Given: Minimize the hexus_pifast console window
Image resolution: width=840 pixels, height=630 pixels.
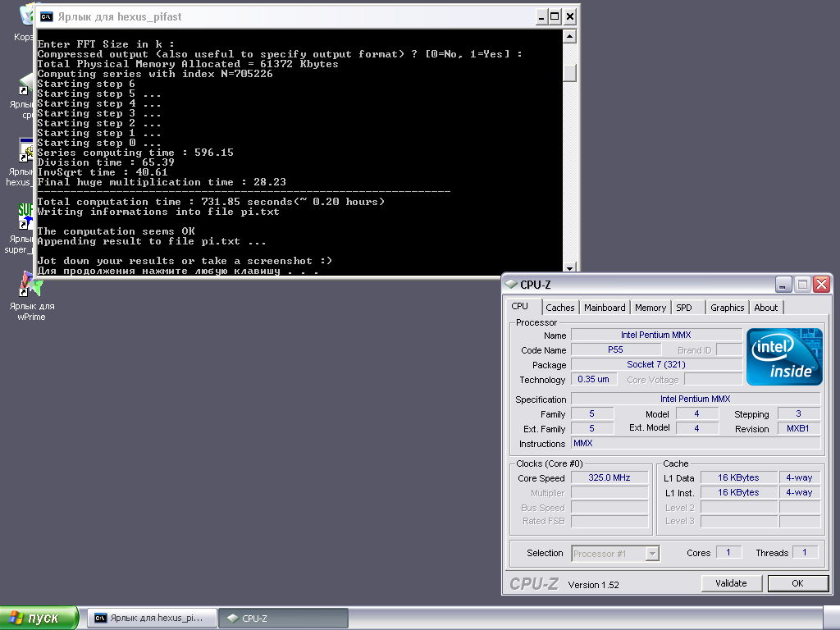Looking at the screenshot, I should [541, 16].
